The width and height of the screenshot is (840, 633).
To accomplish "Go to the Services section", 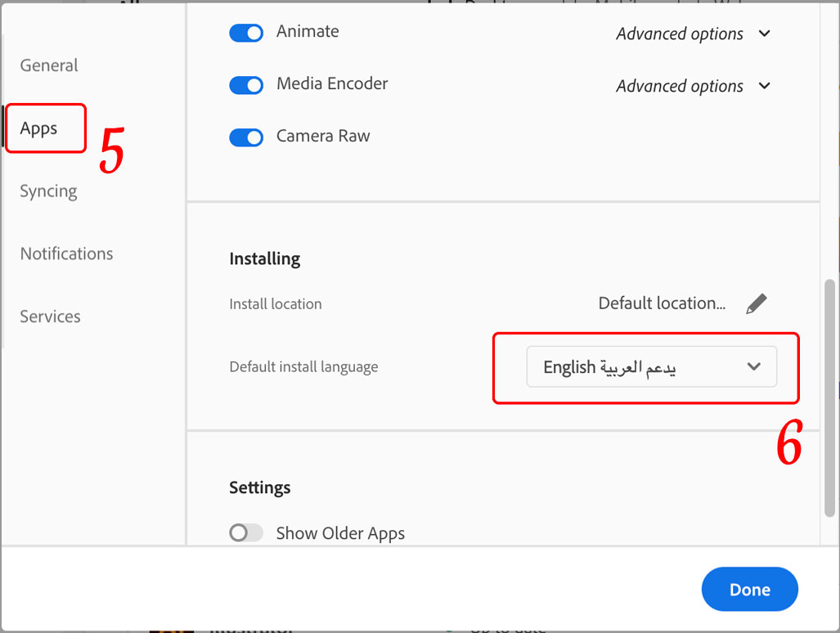I will (x=49, y=316).
